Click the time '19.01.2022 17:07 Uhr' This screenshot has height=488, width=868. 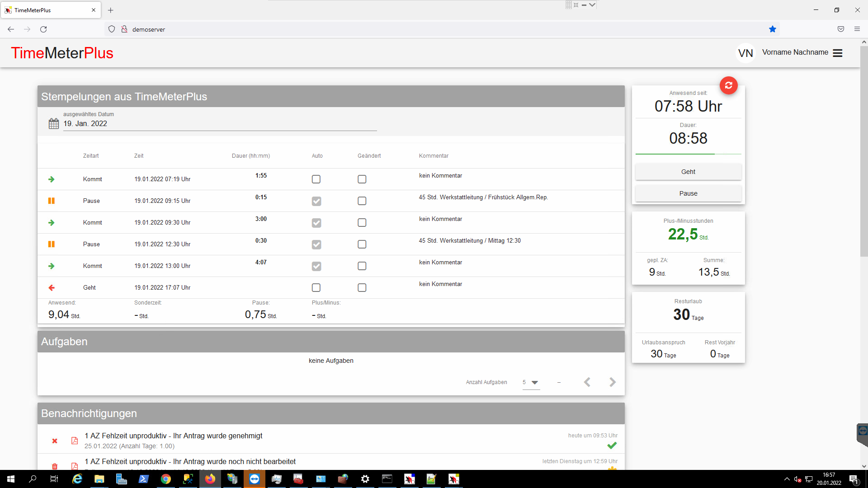[162, 287]
